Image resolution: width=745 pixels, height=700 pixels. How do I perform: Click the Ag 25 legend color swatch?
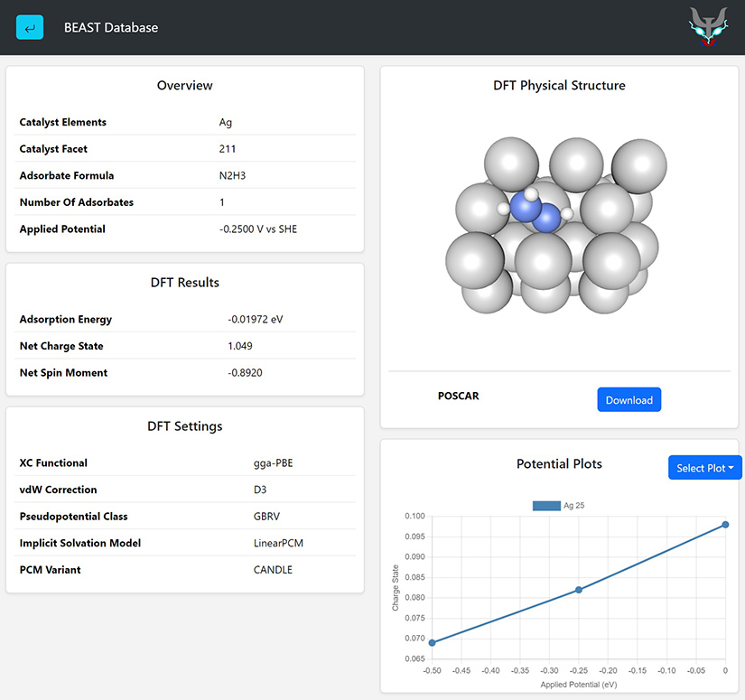pos(545,506)
